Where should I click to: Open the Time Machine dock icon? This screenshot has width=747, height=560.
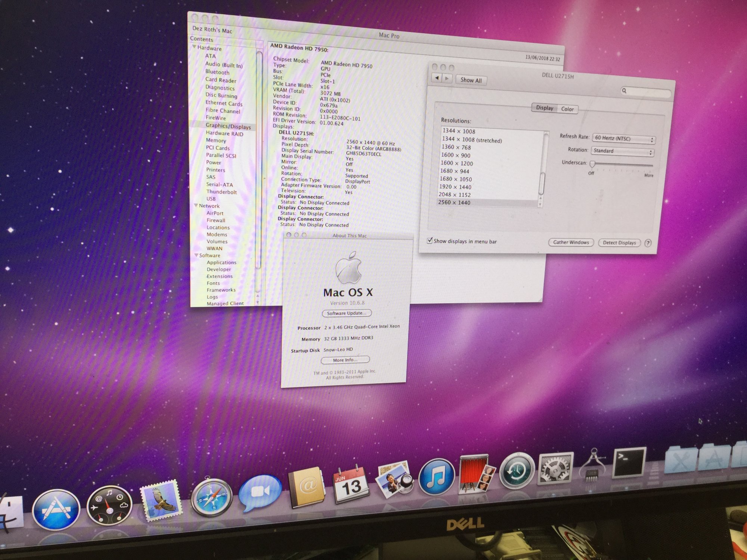click(517, 470)
